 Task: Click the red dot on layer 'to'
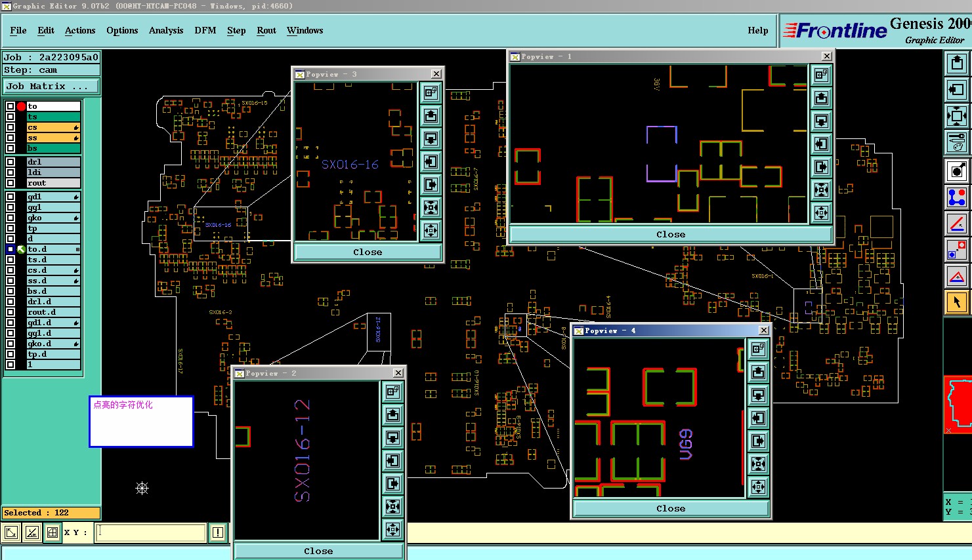21,106
